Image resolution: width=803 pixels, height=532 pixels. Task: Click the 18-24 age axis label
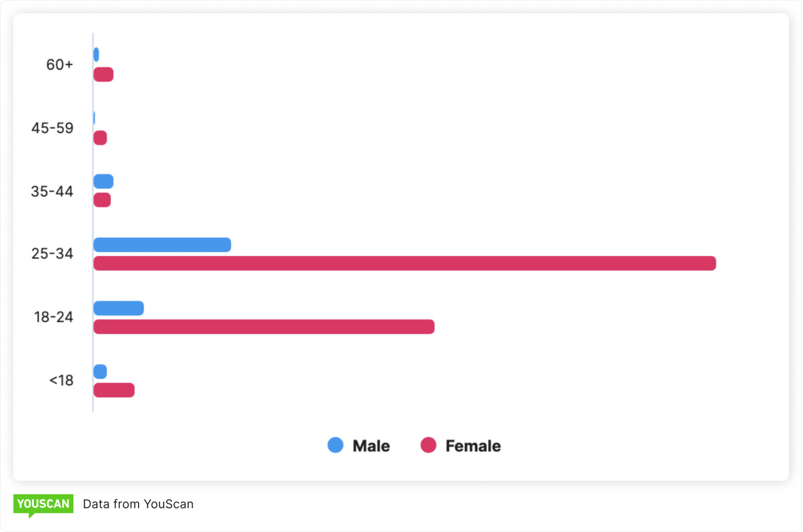(x=53, y=317)
